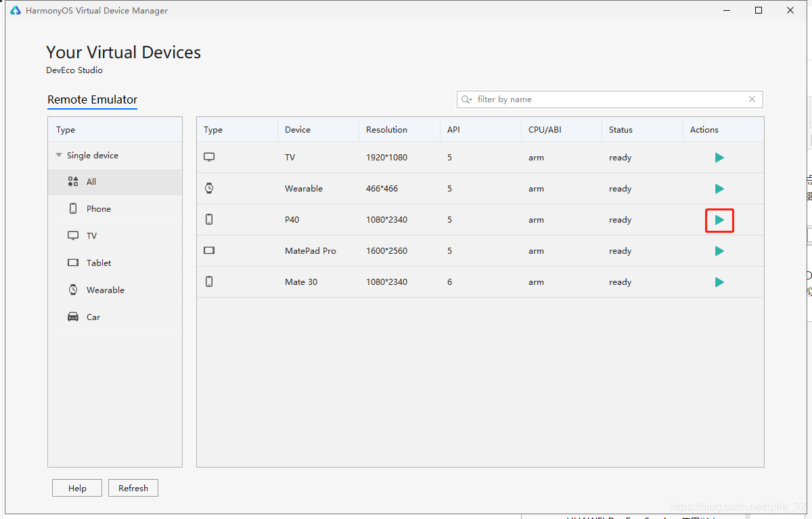Click the Type header of the sidebar
Image resolution: width=812 pixels, height=519 pixels.
[x=115, y=129]
